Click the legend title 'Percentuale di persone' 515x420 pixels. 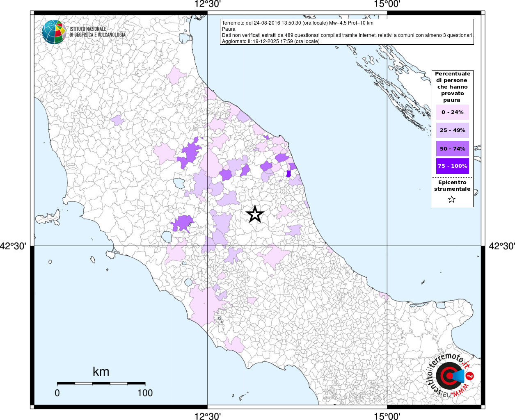click(x=452, y=87)
